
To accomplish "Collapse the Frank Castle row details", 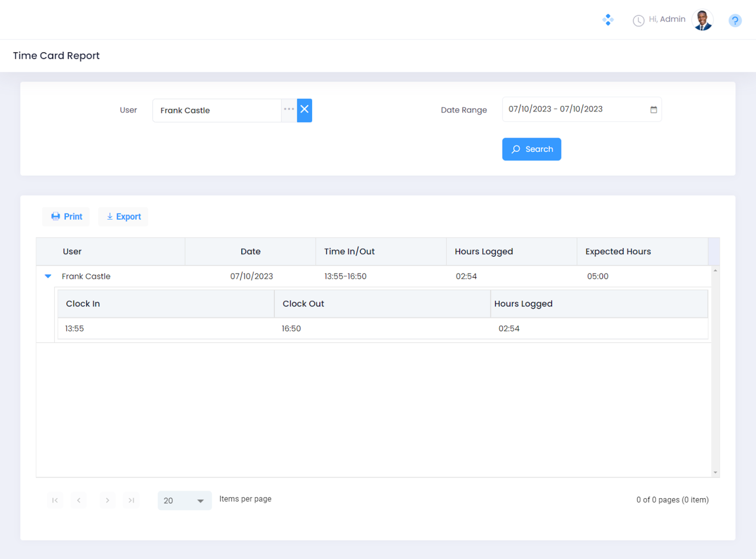I will [48, 276].
